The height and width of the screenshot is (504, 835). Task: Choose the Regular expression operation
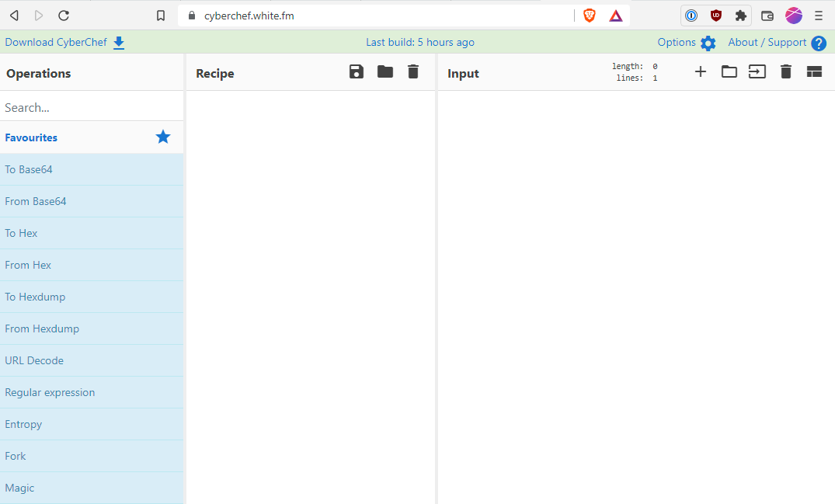(50, 392)
